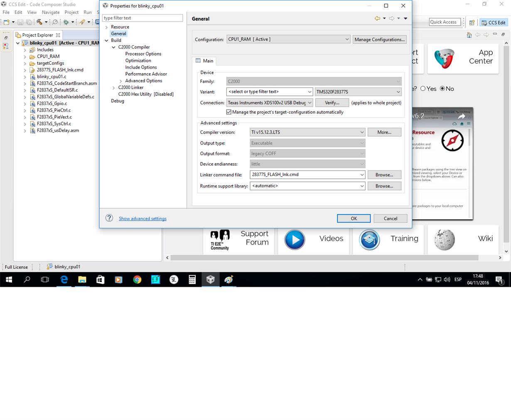The height and width of the screenshot is (420, 511).
Task: Open the File menu
Action: click(6, 12)
